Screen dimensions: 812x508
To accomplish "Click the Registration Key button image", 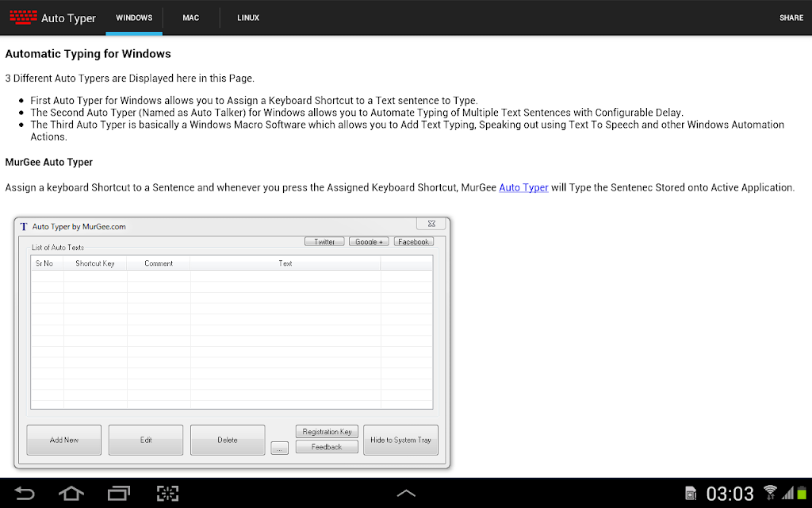I will point(327,431).
